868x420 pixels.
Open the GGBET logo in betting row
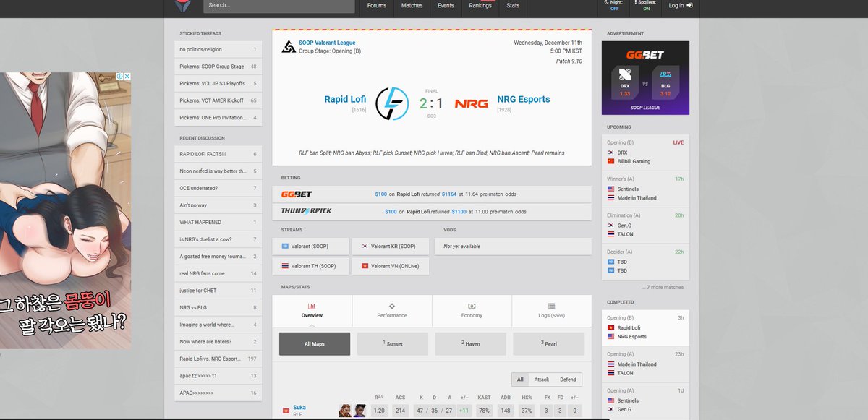(x=297, y=194)
